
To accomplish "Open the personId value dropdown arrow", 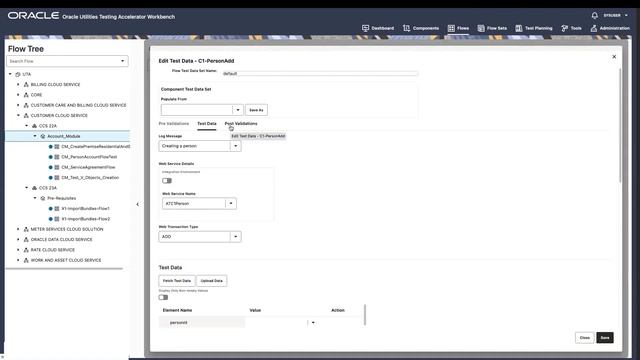I will pyautogui.click(x=313, y=322).
